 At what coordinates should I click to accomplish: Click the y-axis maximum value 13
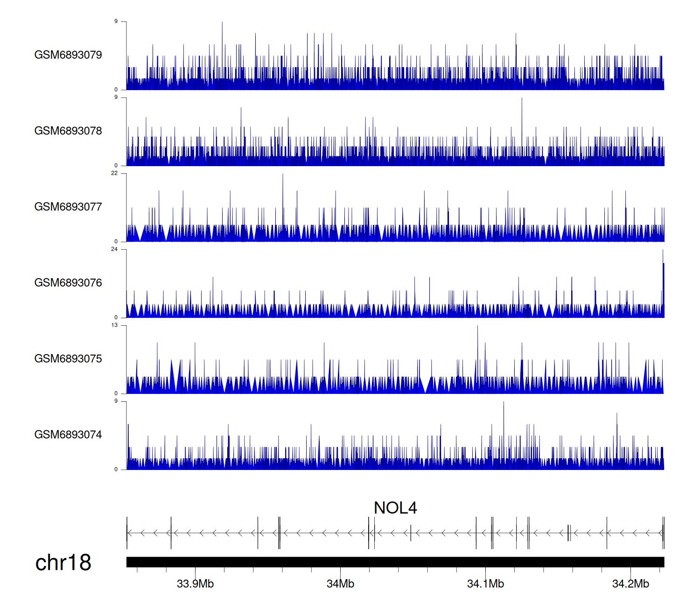click(114, 325)
